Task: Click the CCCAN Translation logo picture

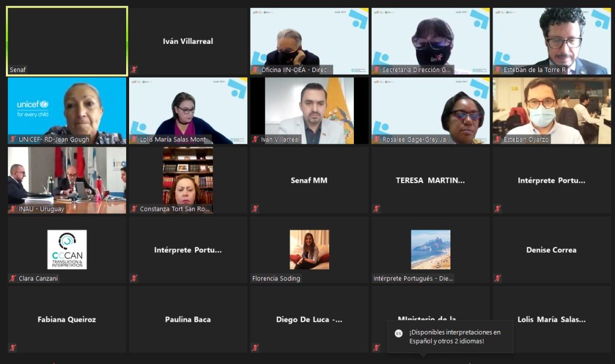Action: point(67,249)
